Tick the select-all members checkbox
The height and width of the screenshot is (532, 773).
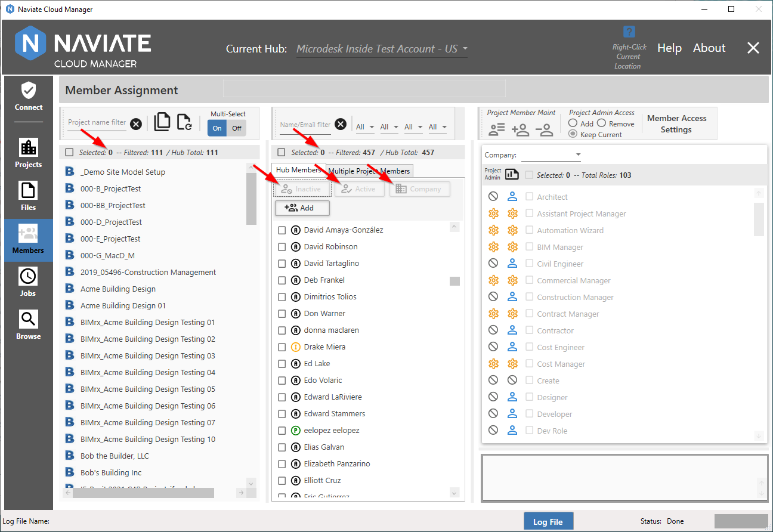282,152
